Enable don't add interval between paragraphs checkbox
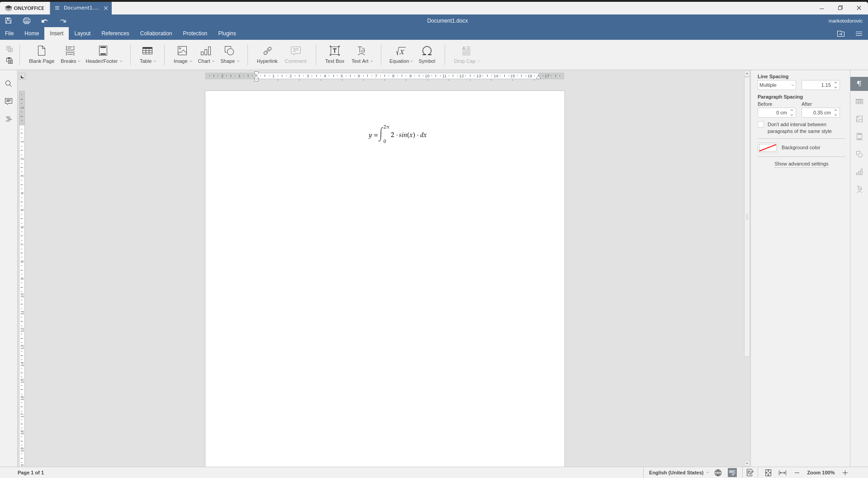The height and width of the screenshot is (478, 868). point(761,124)
